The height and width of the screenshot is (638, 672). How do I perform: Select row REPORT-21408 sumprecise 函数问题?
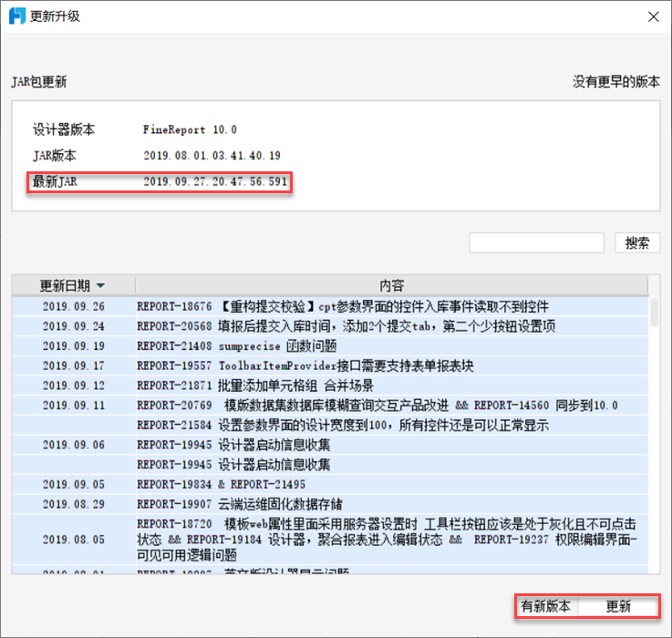point(392,345)
